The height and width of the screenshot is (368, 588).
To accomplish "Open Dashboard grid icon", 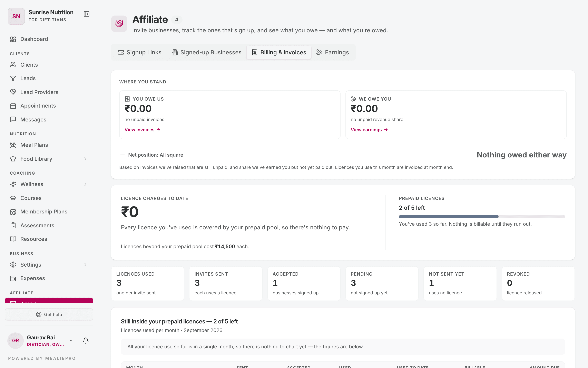I will tap(13, 39).
